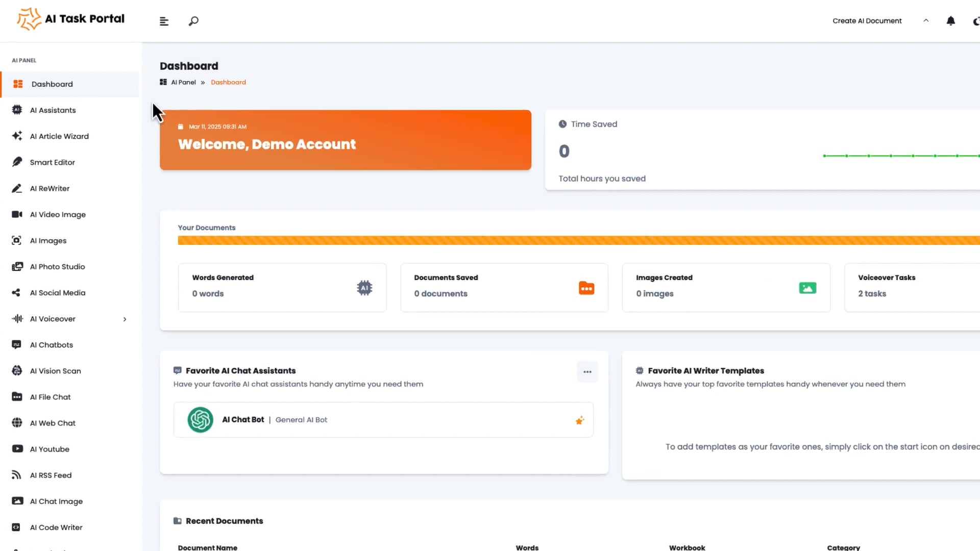This screenshot has height=551, width=980.
Task: Click the Images Created picture icon
Action: [807, 288]
